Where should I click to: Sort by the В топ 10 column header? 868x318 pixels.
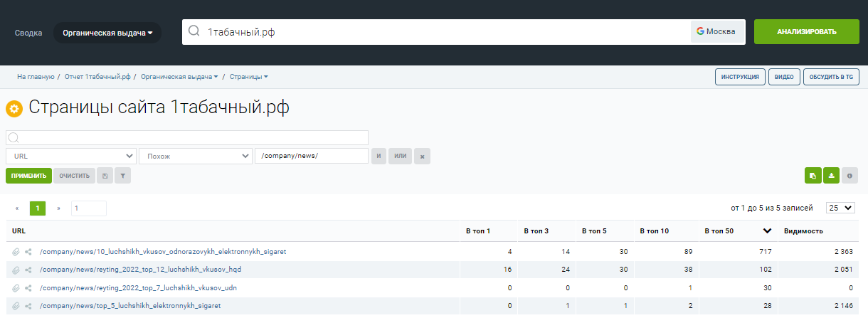(655, 231)
